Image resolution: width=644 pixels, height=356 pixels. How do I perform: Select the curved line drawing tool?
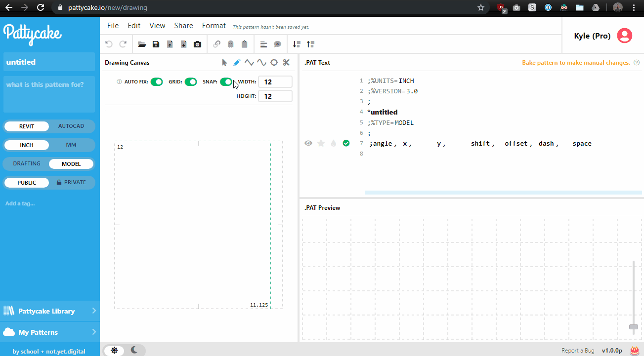point(261,62)
